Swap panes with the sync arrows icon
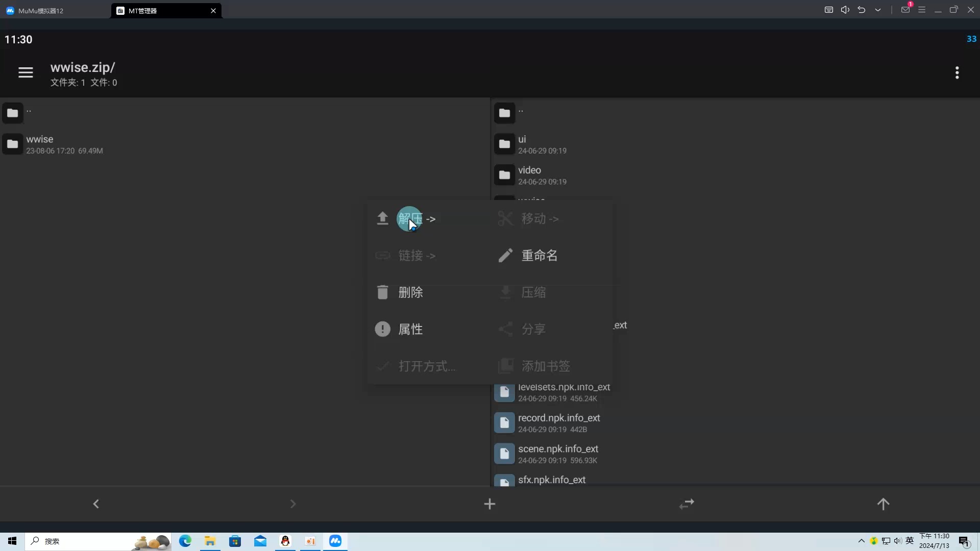Screen dimensions: 980x551 coord(687,504)
